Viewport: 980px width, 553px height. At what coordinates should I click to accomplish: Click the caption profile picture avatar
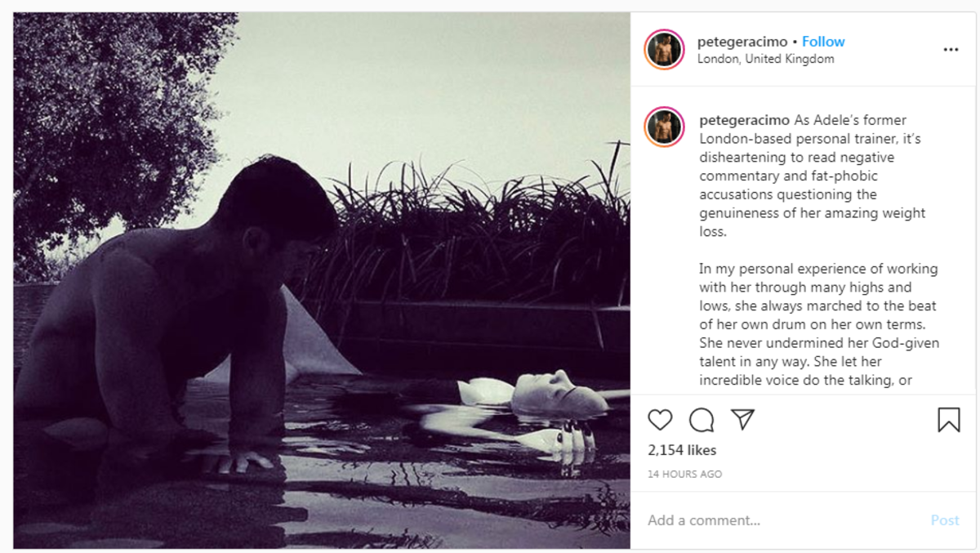664,127
